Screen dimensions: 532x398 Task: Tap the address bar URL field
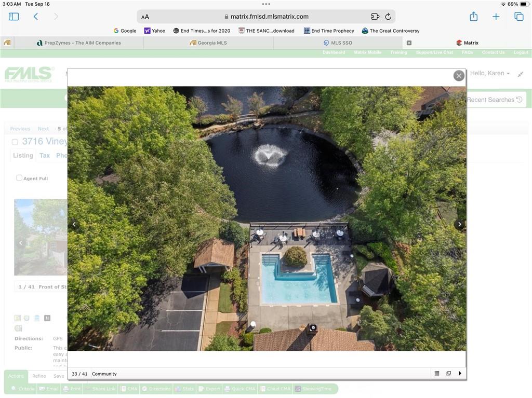266,17
